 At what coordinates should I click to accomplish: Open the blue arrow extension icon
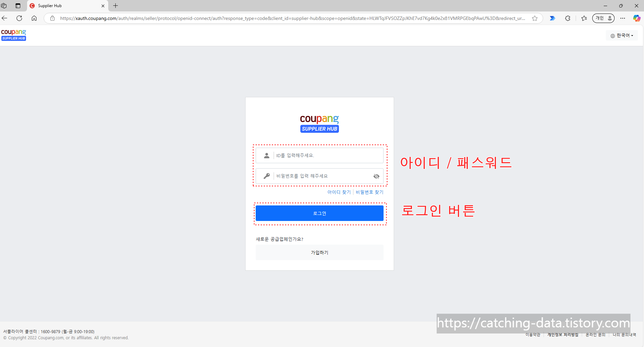click(x=552, y=18)
